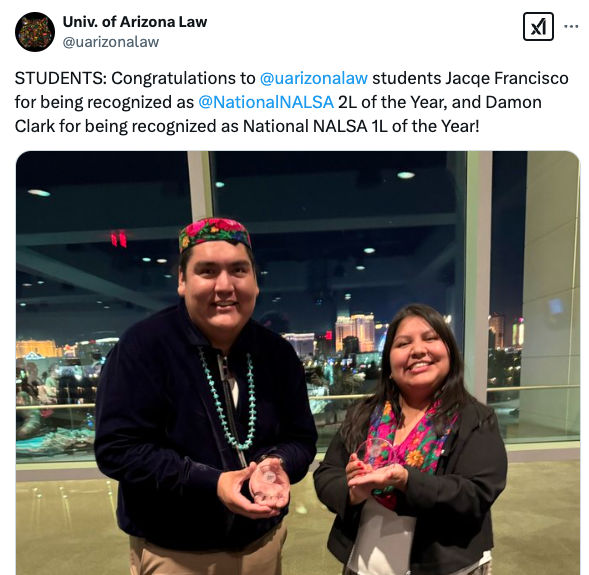589x575 pixels.
Task: Open the @NationalNALSA mention link
Action: coord(266,102)
